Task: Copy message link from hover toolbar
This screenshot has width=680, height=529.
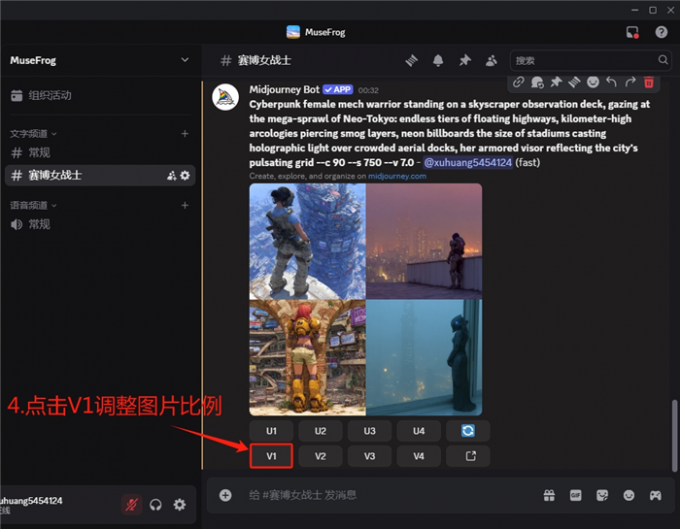Action: (x=518, y=82)
